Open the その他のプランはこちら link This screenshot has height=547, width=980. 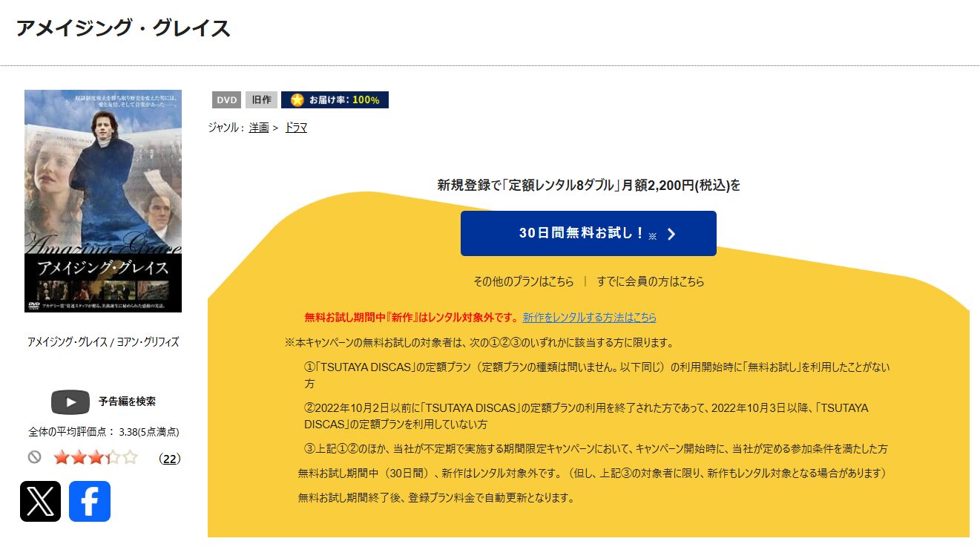[x=524, y=281]
